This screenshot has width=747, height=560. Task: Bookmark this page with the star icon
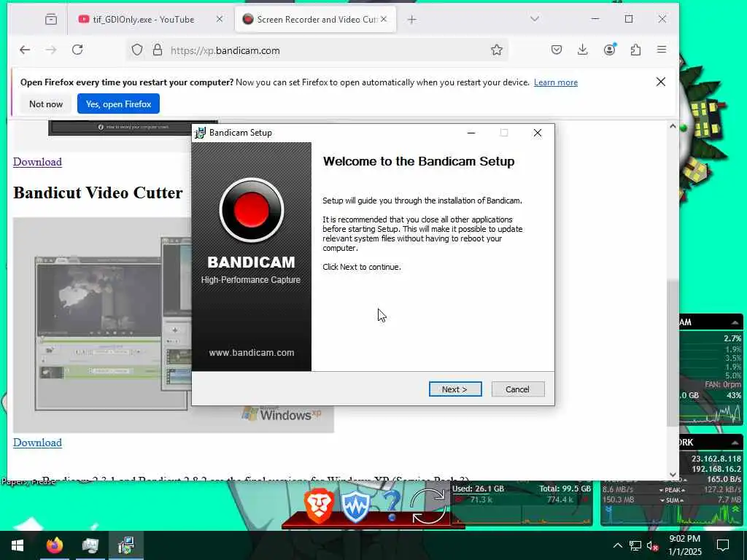(497, 50)
